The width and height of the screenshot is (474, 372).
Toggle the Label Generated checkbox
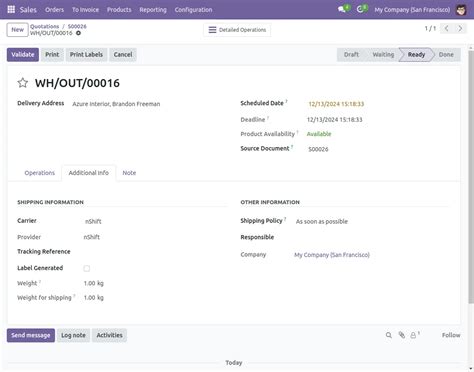point(87,268)
